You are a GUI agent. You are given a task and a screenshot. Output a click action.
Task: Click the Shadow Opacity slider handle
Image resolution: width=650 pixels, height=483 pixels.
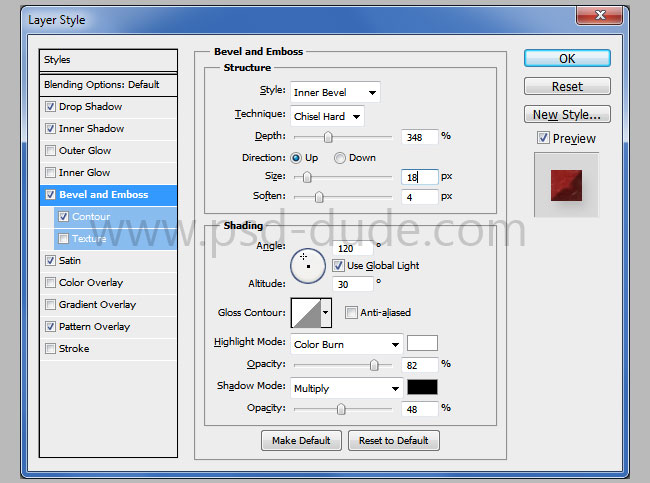pyautogui.click(x=341, y=409)
